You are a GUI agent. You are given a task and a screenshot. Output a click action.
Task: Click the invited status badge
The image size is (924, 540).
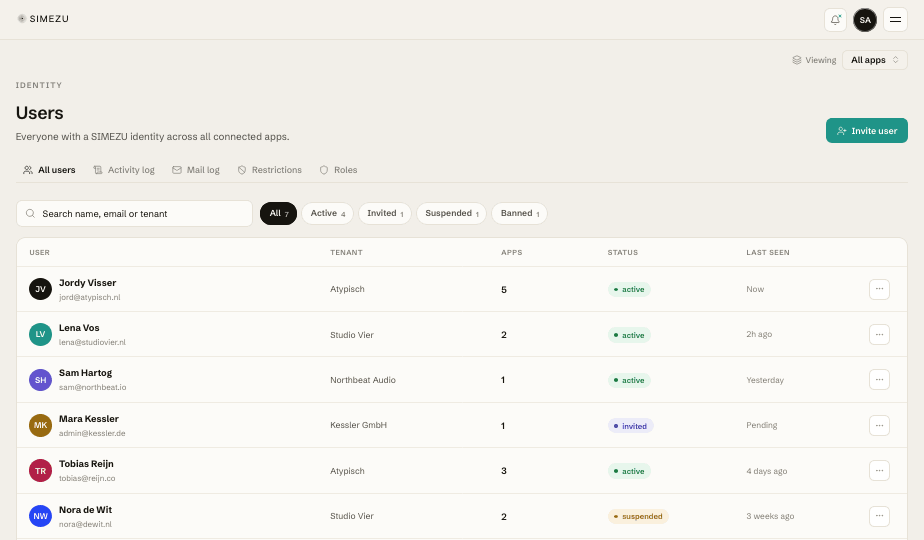(x=631, y=426)
